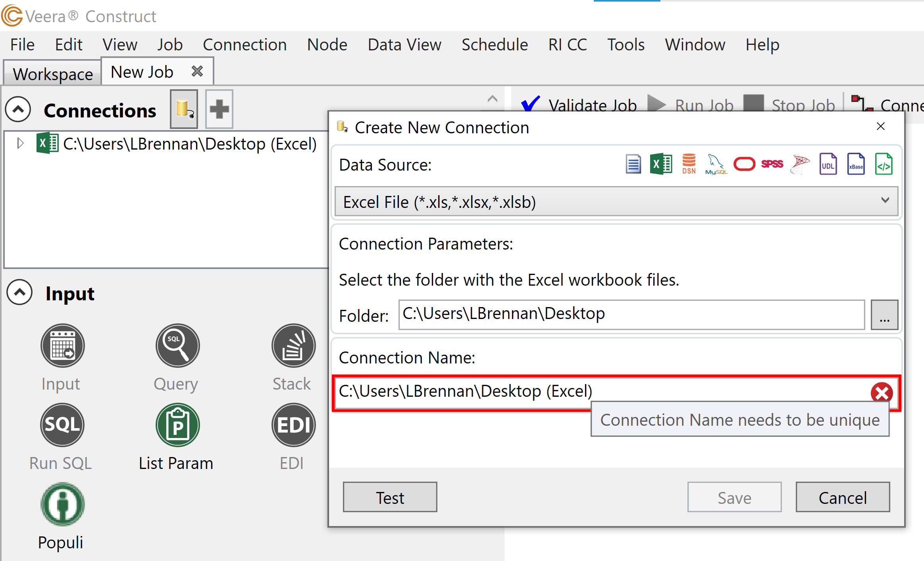924x561 pixels.
Task: Expand the Desktop Excel connection tree item
Action: tap(19, 144)
